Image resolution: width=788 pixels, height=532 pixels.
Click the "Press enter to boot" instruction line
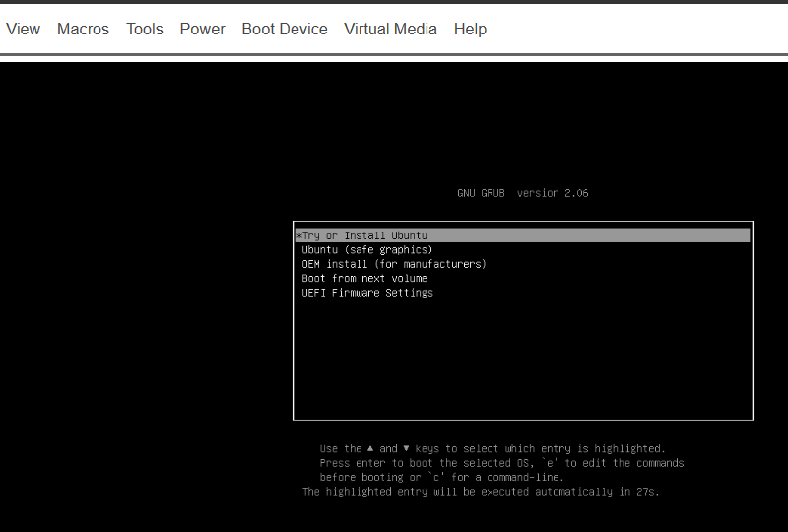point(501,463)
